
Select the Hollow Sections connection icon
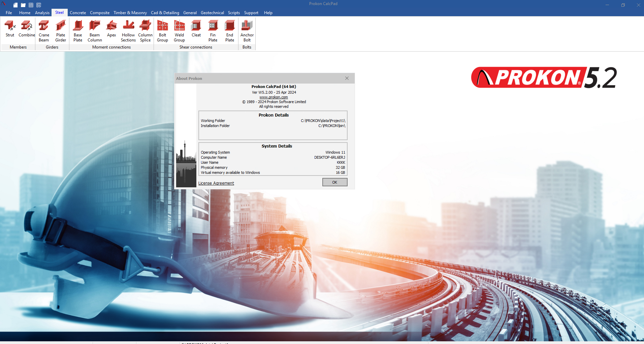(x=128, y=31)
